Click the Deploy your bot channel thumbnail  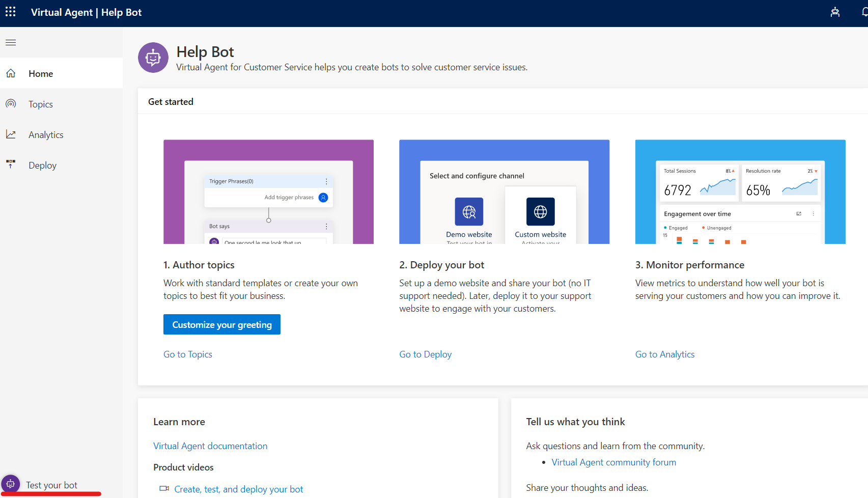[x=505, y=192]
